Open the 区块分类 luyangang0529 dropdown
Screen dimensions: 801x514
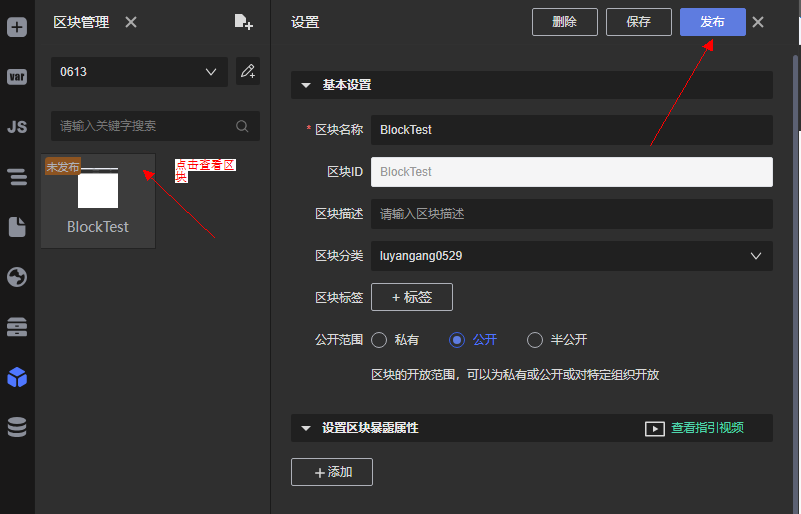(x=572, y=256)
